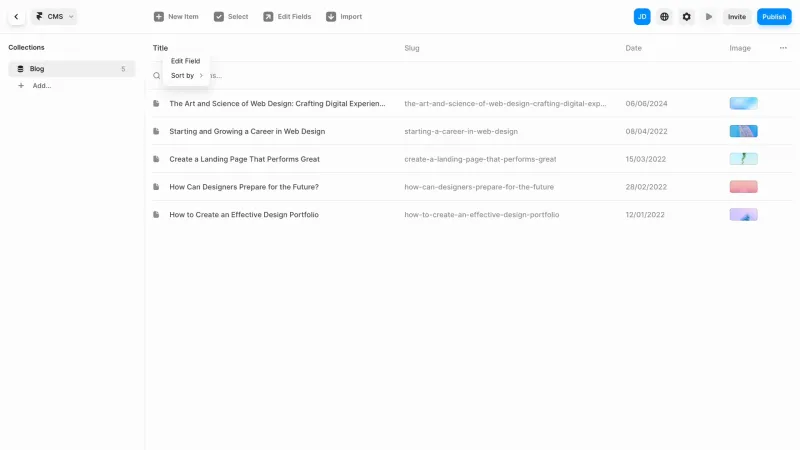Open How Can Designers Prepare item

coord(244,187)
